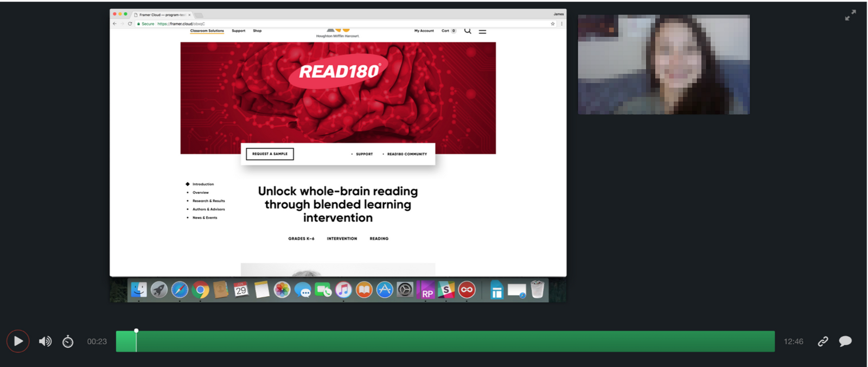Open the App Store in dock

pos(385,290)
